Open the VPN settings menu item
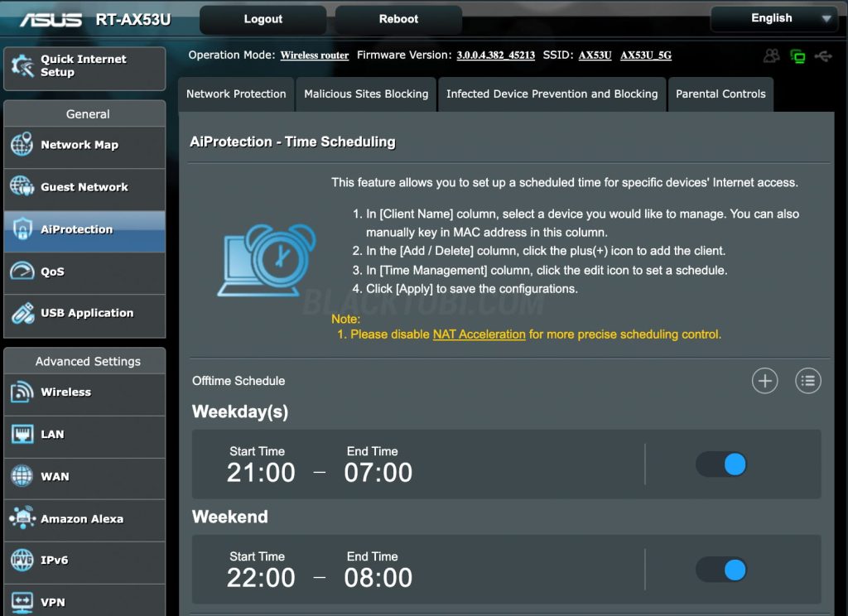This screenshot has height=616, width=848. pos(84,600)
